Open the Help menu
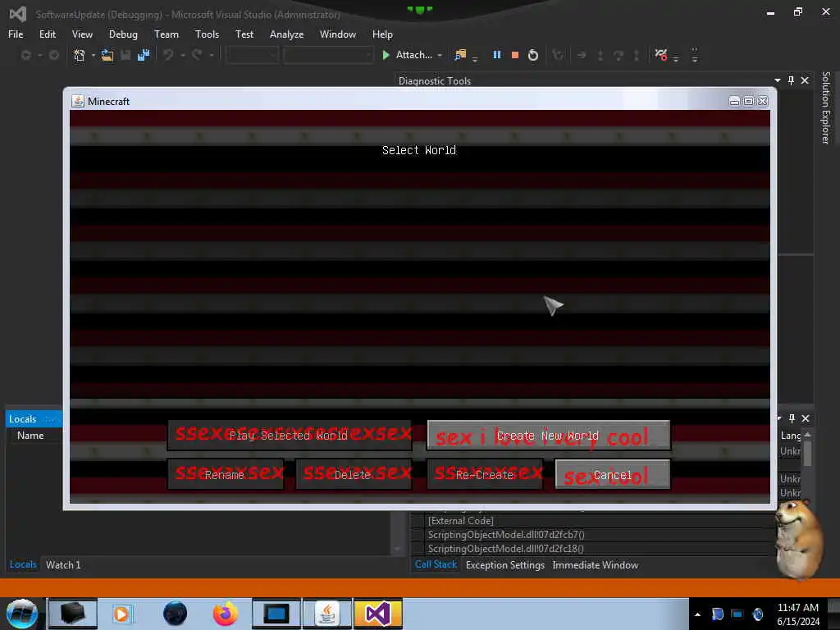Viewport: 840px width, 630px height. [x=382, y=34]
